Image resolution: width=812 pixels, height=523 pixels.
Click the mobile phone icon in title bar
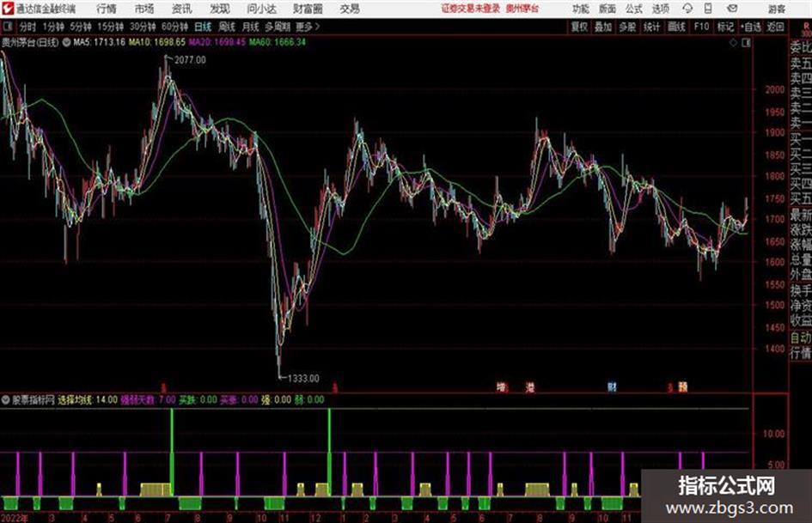click(708, 9)
